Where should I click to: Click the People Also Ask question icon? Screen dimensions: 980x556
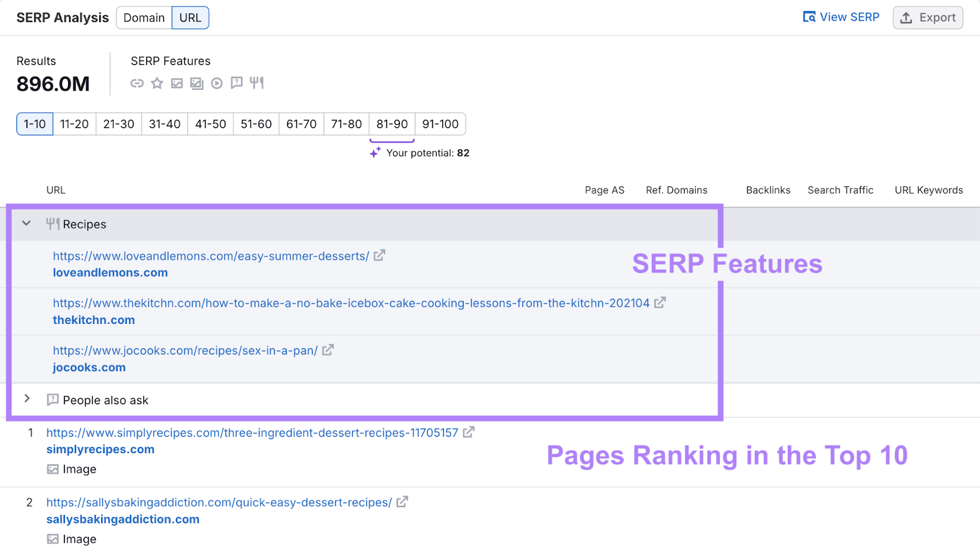coord(236,83)
